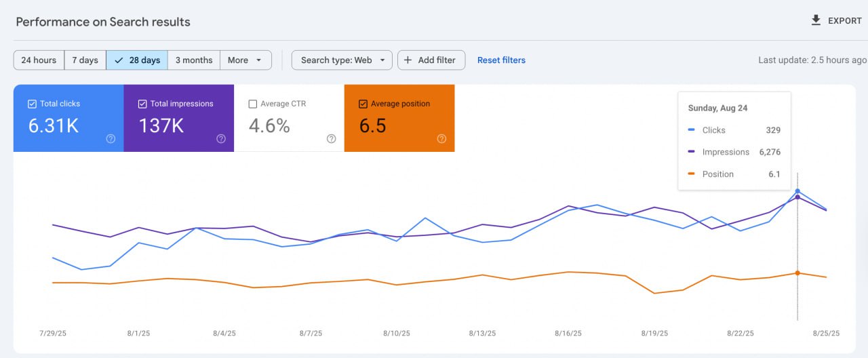The height and width of the screenshot is (358, 868).
Task: Click the tooltip Clicks value 329
Action: coord(772,130)
